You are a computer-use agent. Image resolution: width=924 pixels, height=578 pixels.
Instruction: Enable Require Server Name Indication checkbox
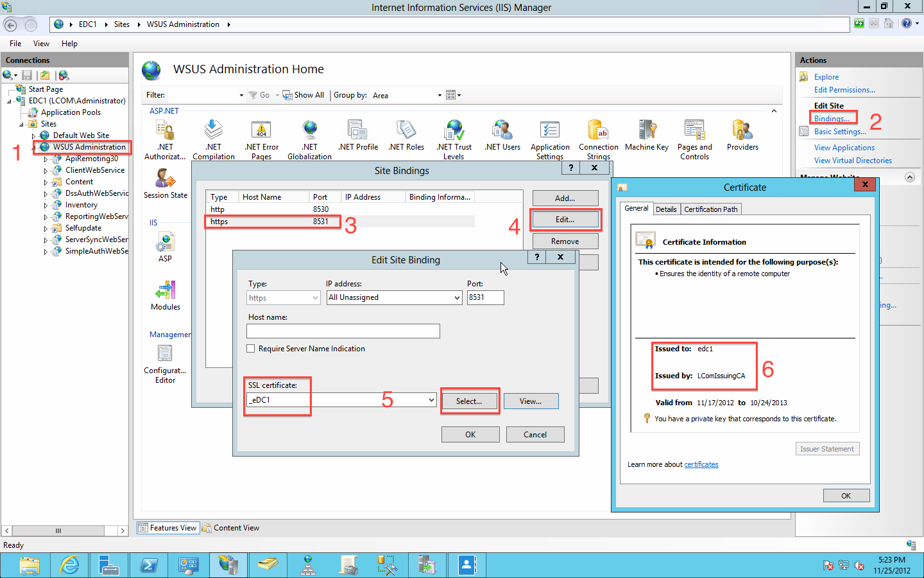point(251,349)
